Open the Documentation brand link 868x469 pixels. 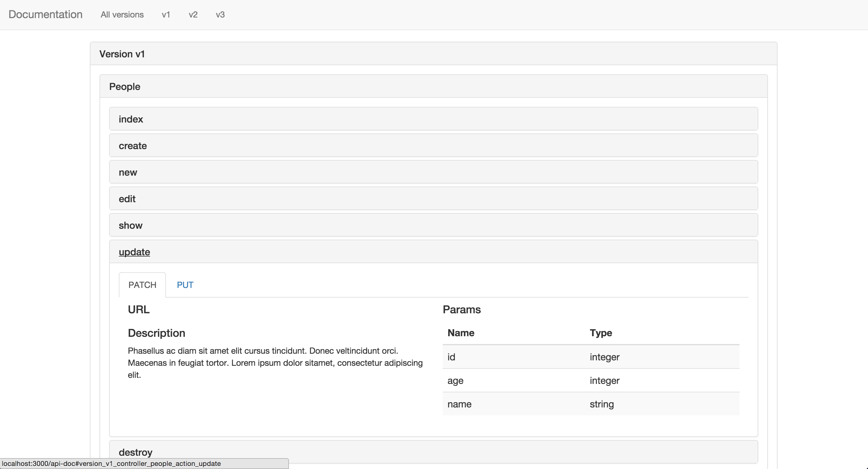(x=46, y=14)
